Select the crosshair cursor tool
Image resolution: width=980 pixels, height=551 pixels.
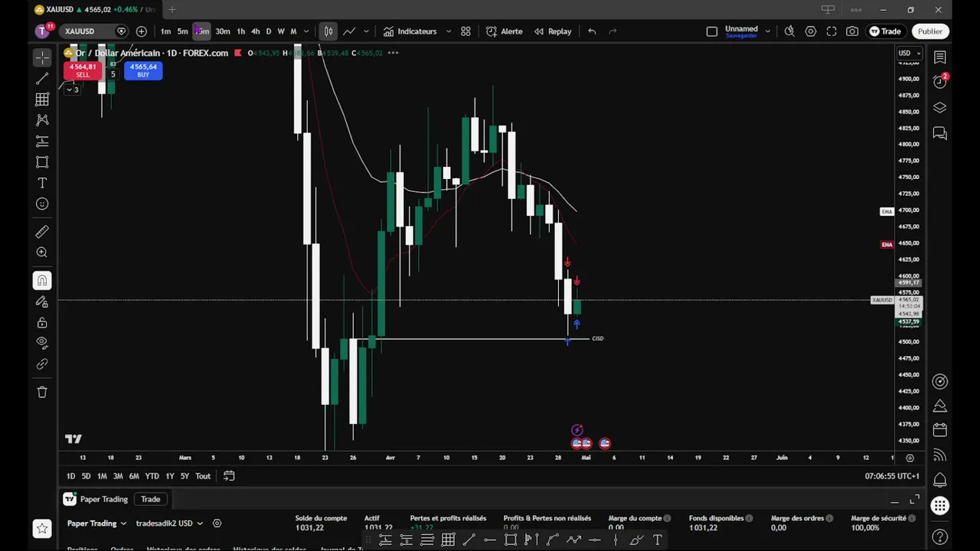coord(42,57)
